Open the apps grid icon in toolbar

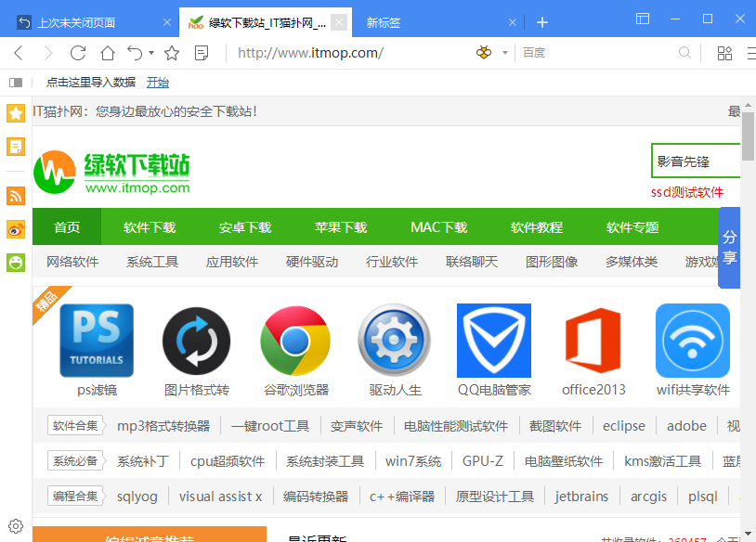click(x=724, y=53)
